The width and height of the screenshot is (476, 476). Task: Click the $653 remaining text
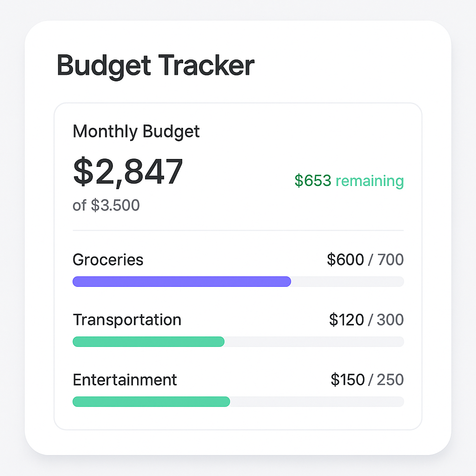click(x=349, y=181)
